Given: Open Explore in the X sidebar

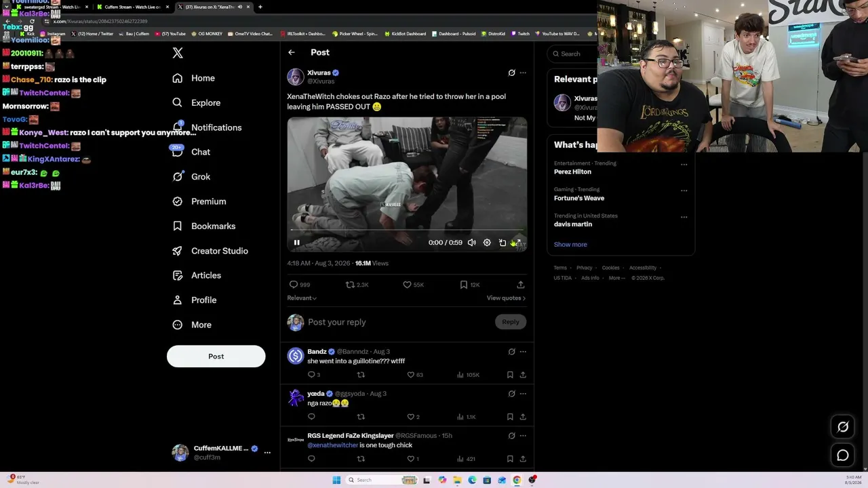Looking at the screenshot, I should pyautogui.click(x=197, y=103).
